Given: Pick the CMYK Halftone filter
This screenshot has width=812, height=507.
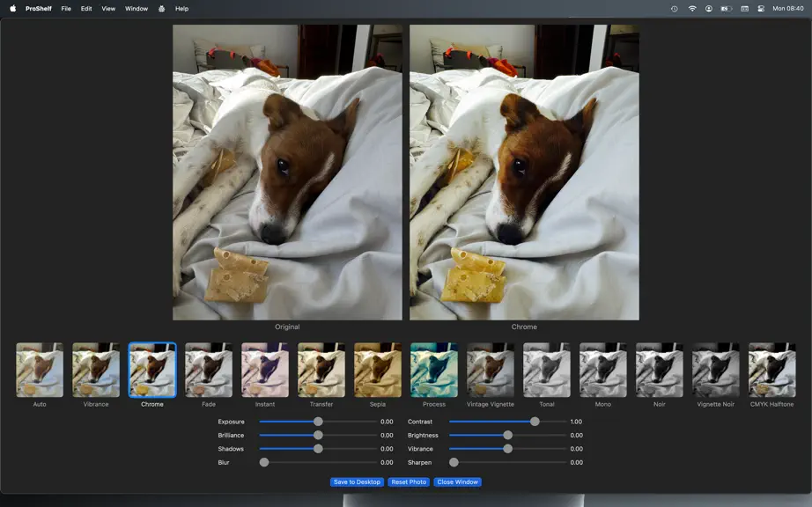Looking at the screenshot, I should click(x=771, y=370).
